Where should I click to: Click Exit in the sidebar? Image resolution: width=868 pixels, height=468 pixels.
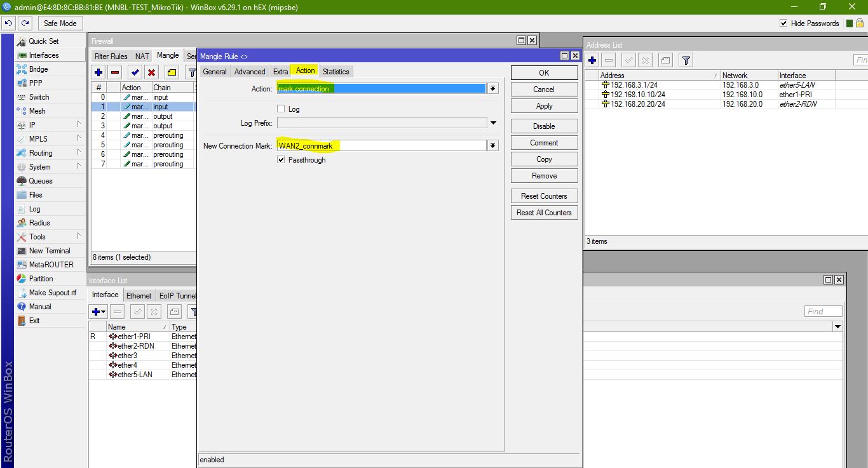tap(34, 321)
